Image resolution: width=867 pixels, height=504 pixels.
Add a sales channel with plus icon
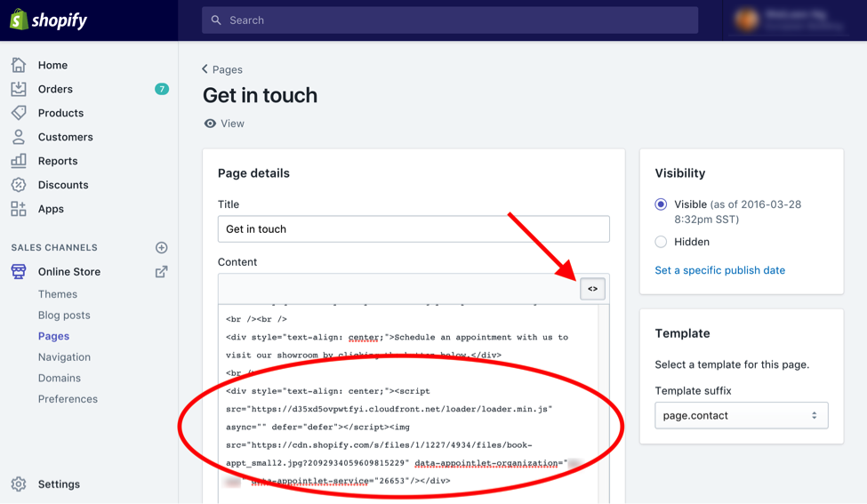[162, 248]
